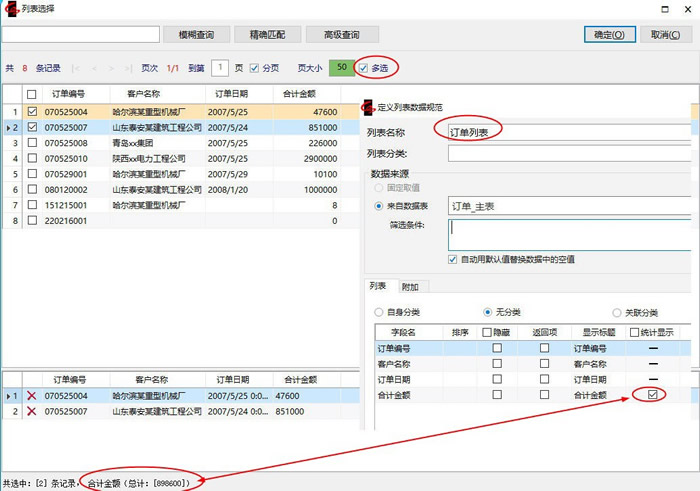Open the 列表 tab

[x=378, y=286]
